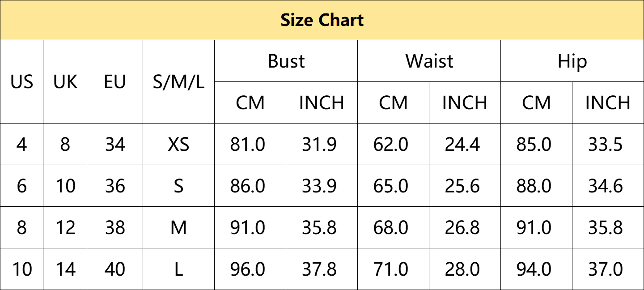Select EU size 40 cell

pos(115,269)
